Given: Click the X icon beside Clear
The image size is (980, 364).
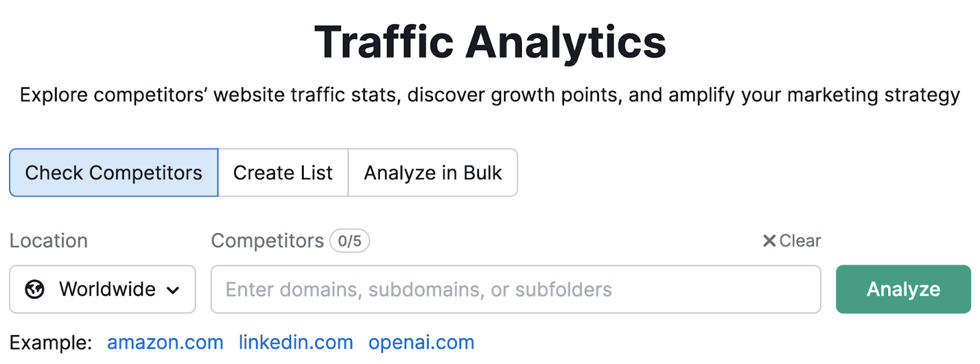Looking at the screenshot, I should click(769, 241).
